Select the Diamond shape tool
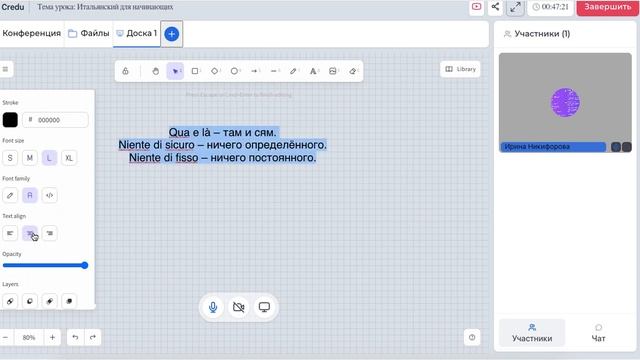 point(215,71)
